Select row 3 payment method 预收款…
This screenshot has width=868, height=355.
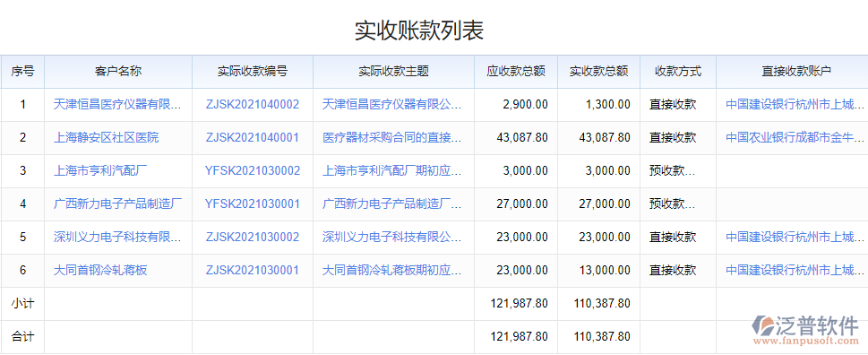tap(672, 170)
